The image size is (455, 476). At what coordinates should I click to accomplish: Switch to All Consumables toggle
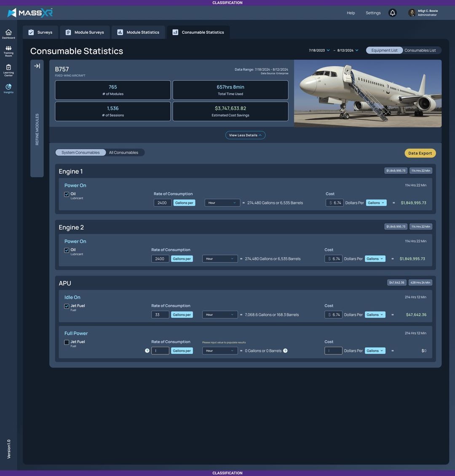[124, 152]
